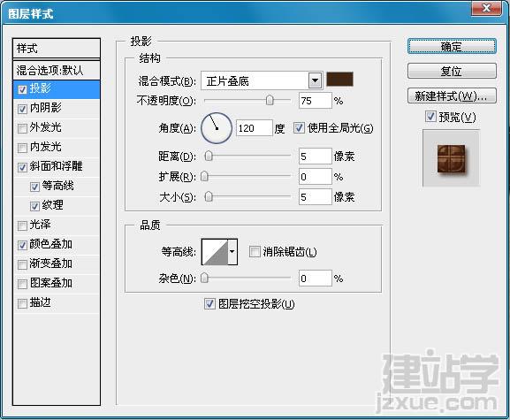Click the 新建样式 button
The height and width of the screenshot is (420, 510).
[452, 96]
